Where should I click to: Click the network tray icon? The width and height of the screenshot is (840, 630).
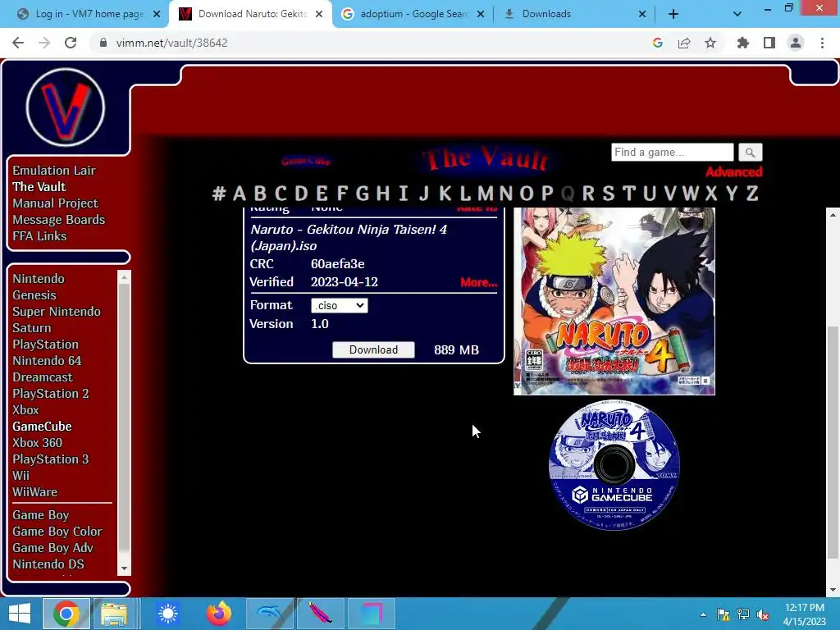point(743,614)
